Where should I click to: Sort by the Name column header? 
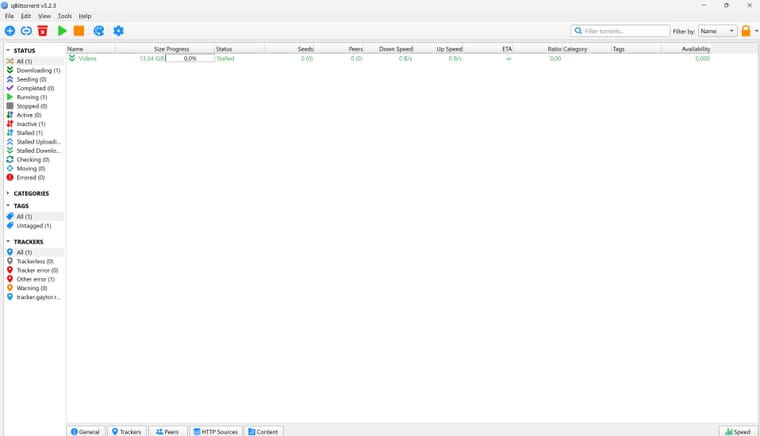click(91, 49)
